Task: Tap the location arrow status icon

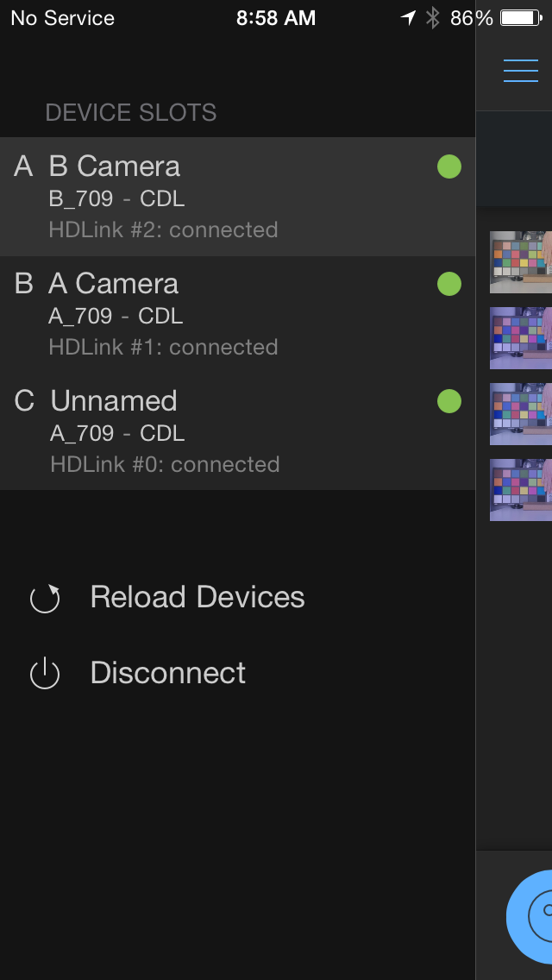Action: point(409,18)
